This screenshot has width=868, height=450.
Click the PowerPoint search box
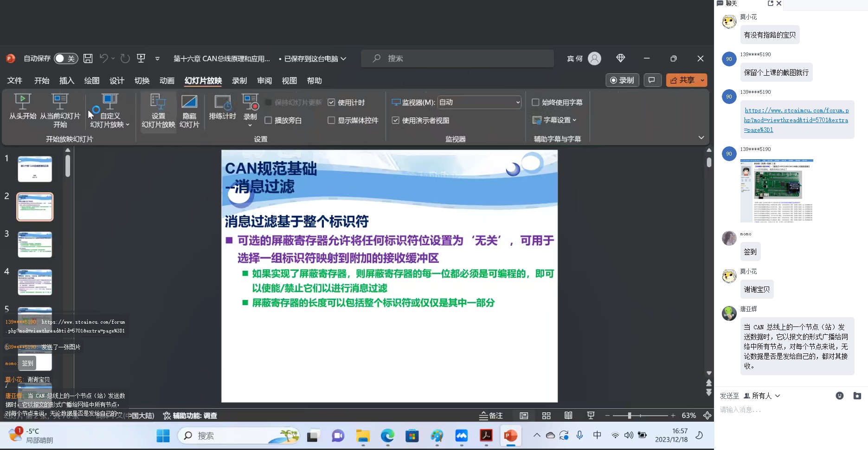(x=457, y=59)
